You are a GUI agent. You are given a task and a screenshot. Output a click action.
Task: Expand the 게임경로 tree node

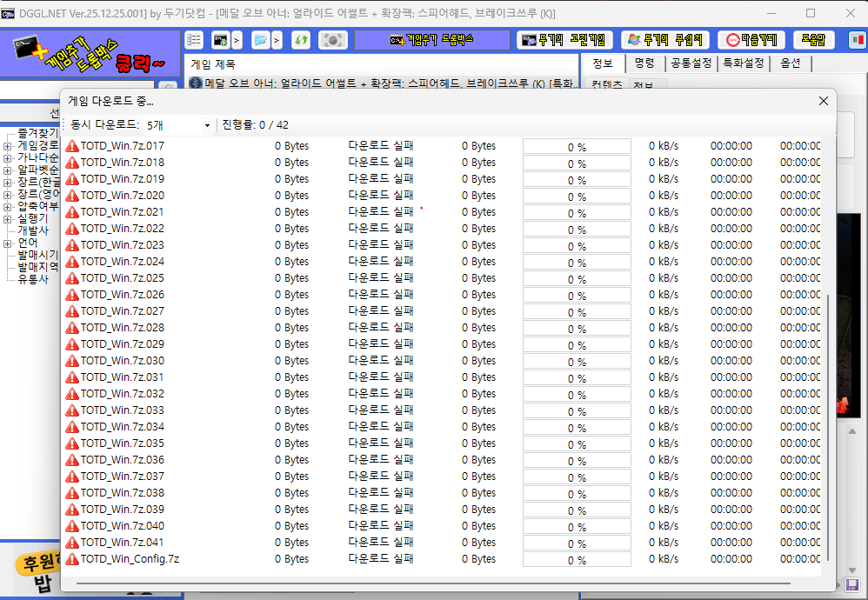(x=7, y=146)
